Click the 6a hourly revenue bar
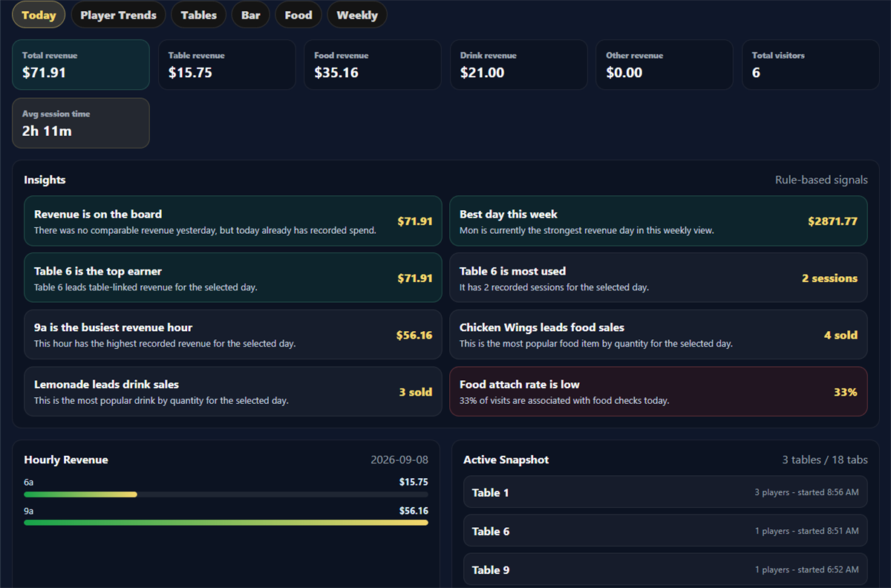This screenshot has height=588, width=891. [226, 494]
